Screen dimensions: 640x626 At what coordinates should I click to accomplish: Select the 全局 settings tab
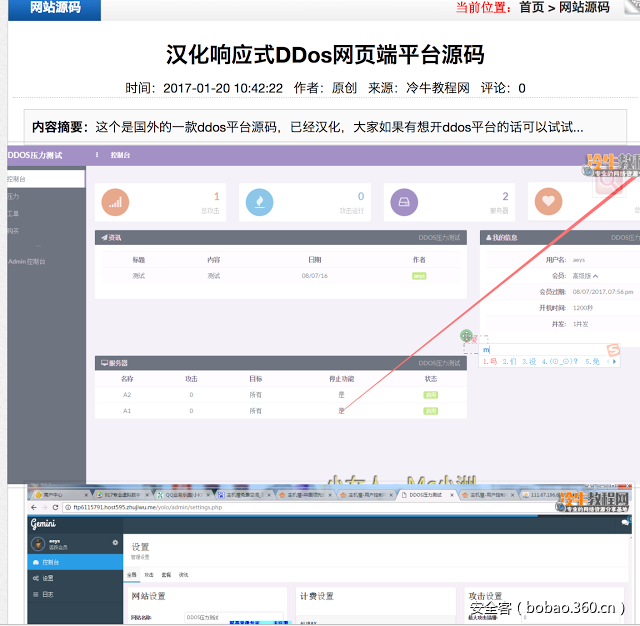click(x=131, y=575)
